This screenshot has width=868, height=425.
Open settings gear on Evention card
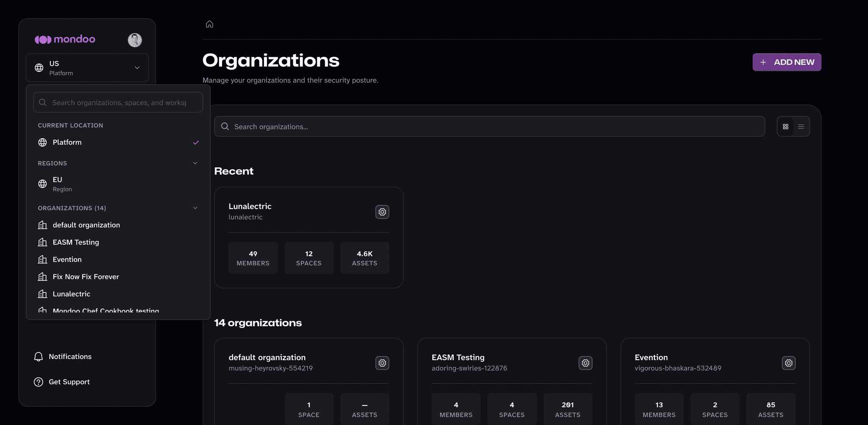[789, 363]
